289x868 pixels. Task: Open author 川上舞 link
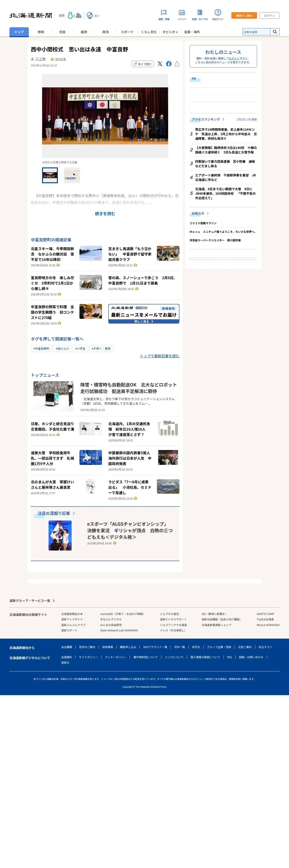pyautogui.click(x=40, y=59)
